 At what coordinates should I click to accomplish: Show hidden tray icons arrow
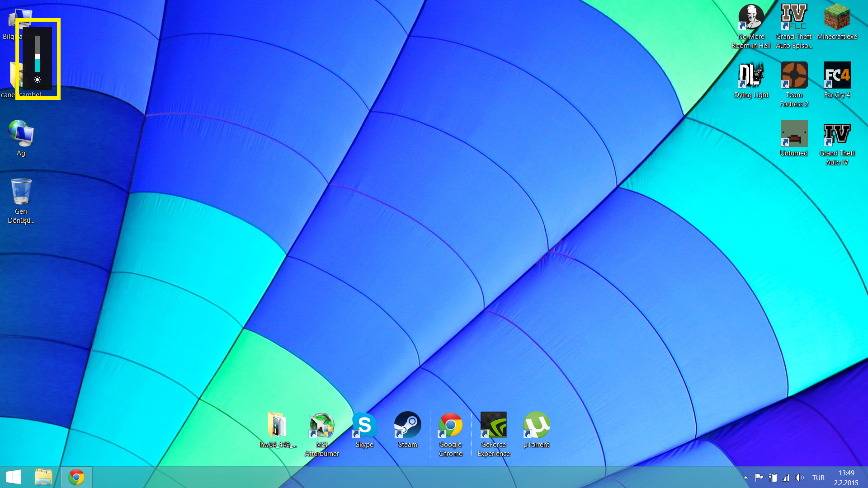click(x=745, y=478)
